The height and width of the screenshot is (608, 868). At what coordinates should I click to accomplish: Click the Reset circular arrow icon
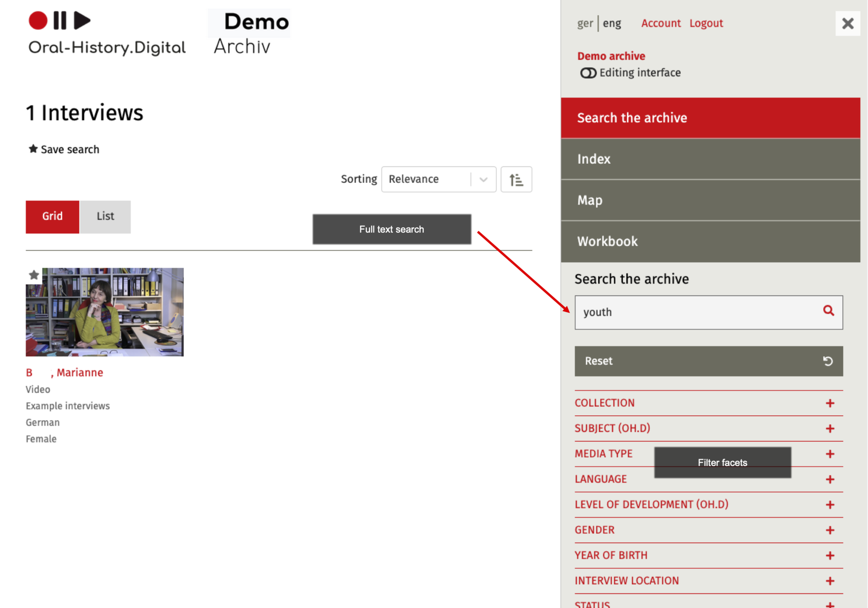pos(828,361)
